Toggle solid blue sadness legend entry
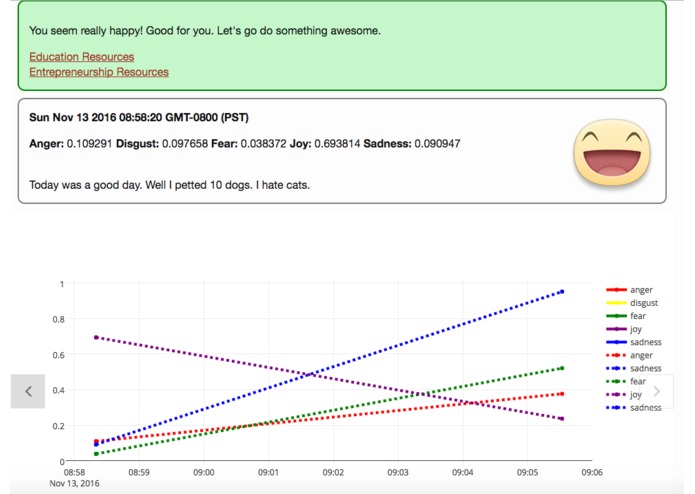The image size is (695, 494). coord(634,342)
